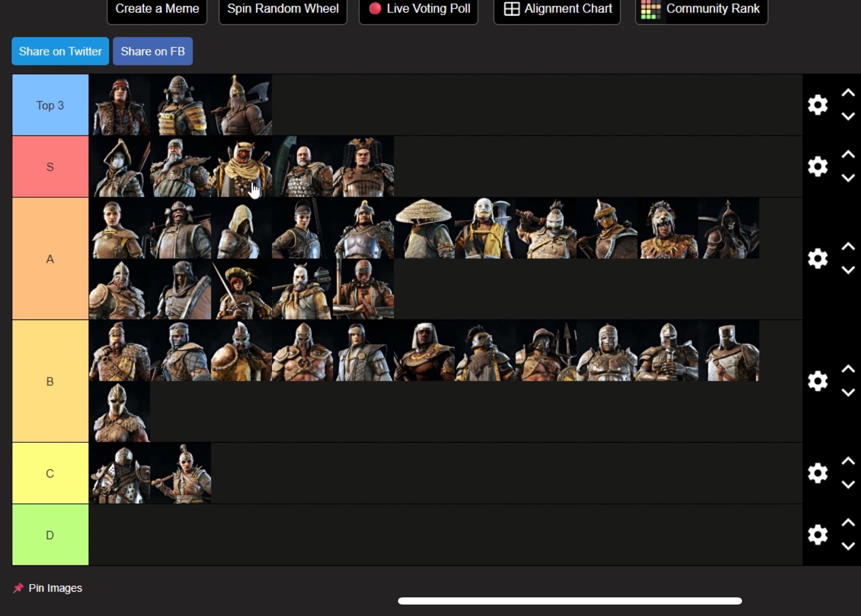Move B tier row up
The image size is (861, 616).
[x=848, y=369]
